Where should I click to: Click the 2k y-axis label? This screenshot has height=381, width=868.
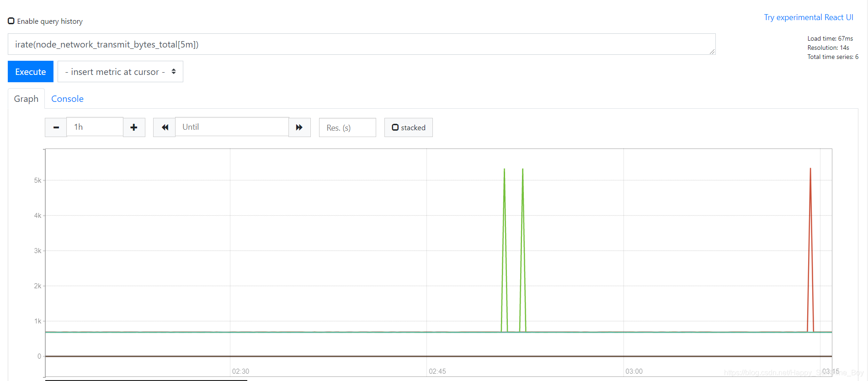coord(37,286)
